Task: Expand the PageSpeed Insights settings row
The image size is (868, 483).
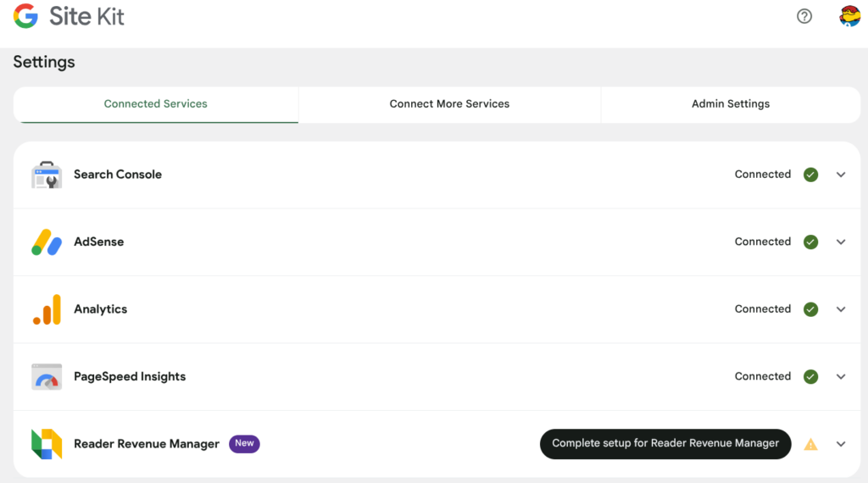Action: 841,377
